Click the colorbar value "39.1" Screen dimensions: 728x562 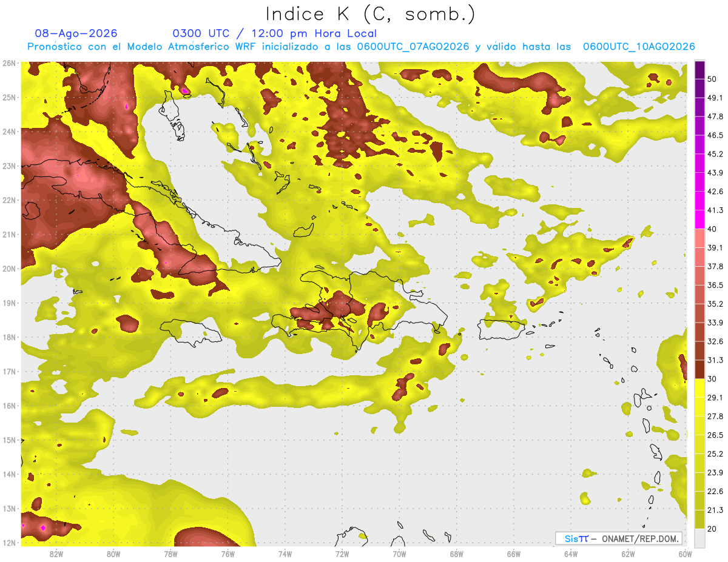tap(715, 247)
